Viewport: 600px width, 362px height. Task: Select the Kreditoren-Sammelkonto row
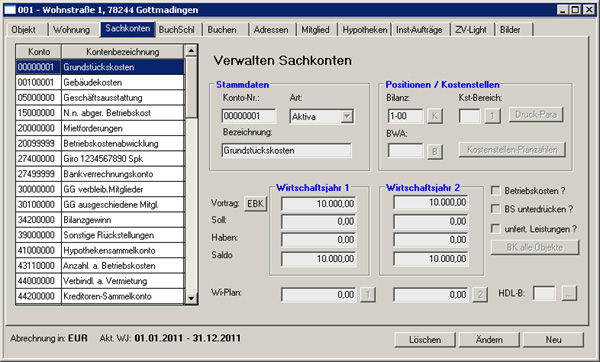(x=100, y=297)
